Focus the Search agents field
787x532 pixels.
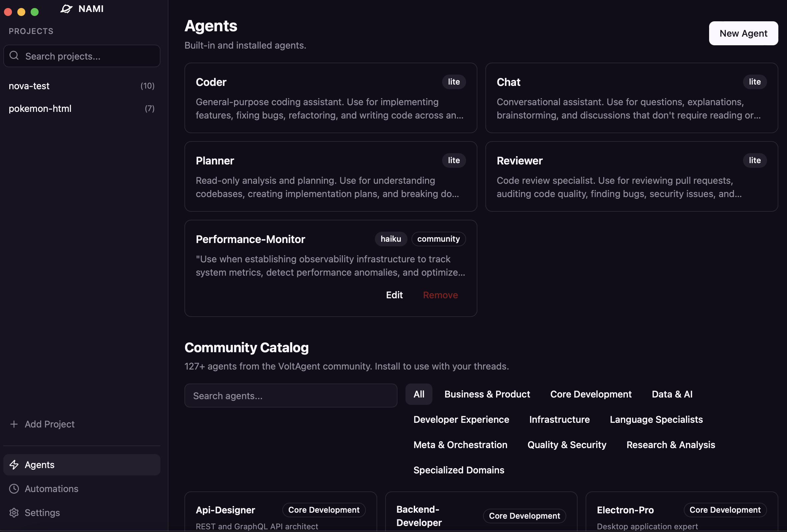click(x=291, y=396)
